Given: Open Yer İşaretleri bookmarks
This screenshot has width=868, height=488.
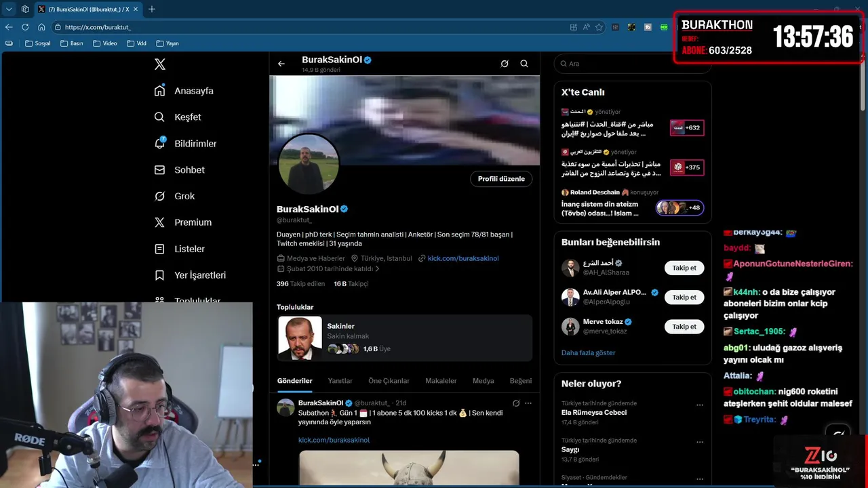Looking at the screenshot, I should tap(190, 275).
